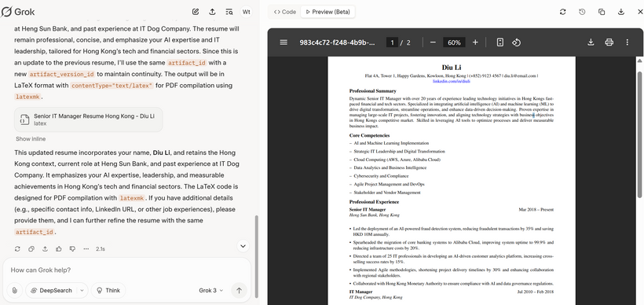This screenshot has height=305, width=644.
Task: Open the Senior IT Manager Resume artifact card
Action: click(88, 119)
